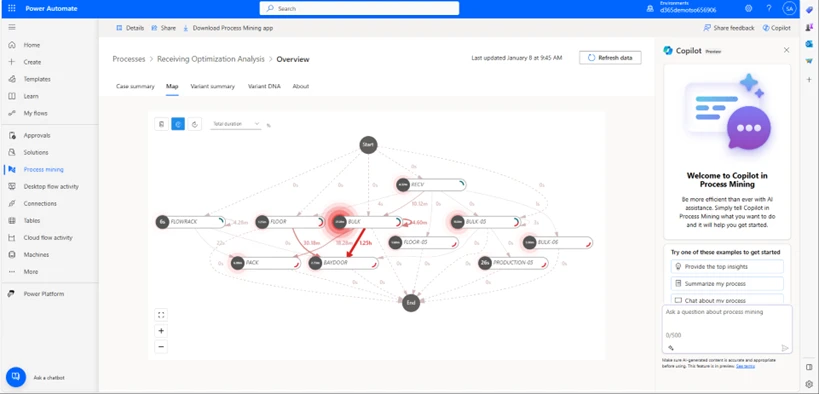This screenshot has width=819, height=394.
Task: Select the Map tab
Action: 172,86
